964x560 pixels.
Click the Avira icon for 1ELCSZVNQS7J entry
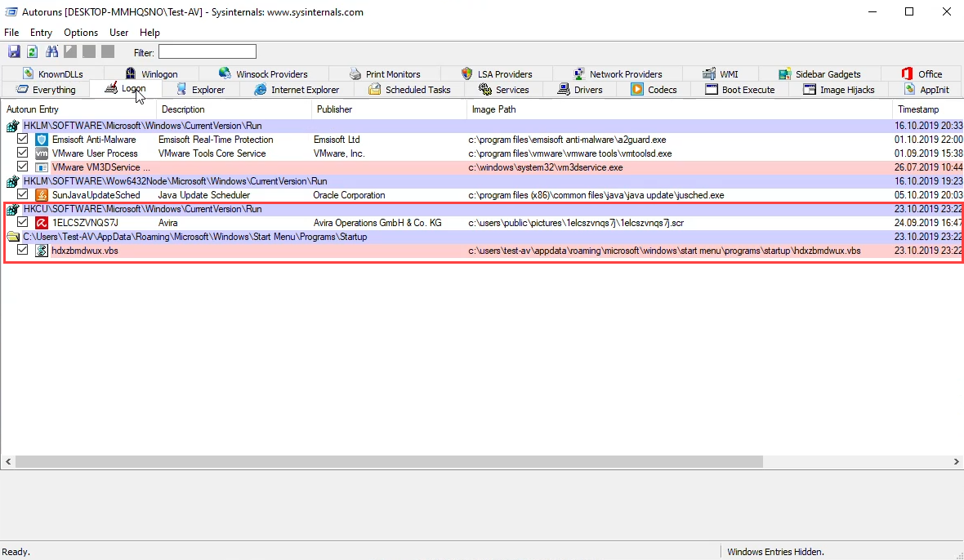coord(42,223)
